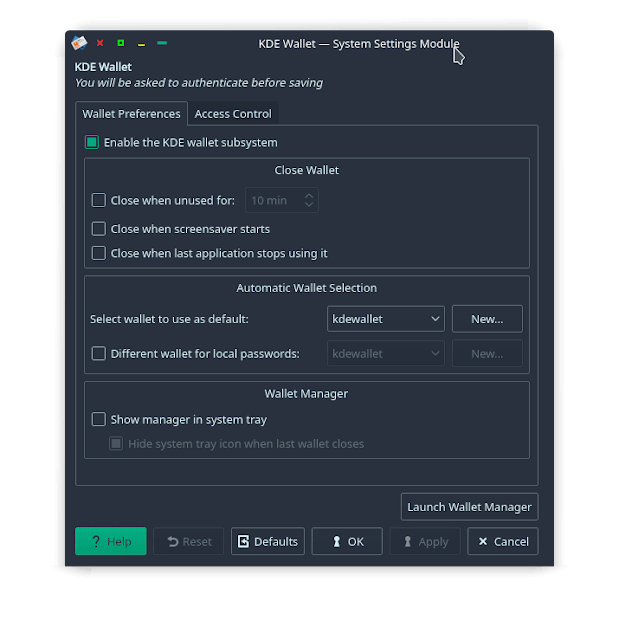The image size is (619, 640).
Task: Select the Wallet Preferences tab
Action: pos(131,114)
